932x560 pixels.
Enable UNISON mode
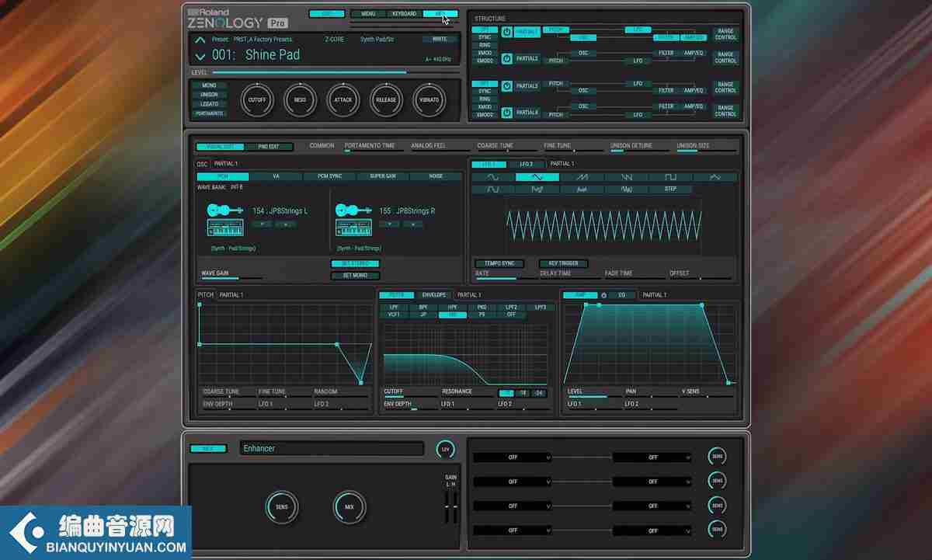pyautogui.click(x=210, y=95)
